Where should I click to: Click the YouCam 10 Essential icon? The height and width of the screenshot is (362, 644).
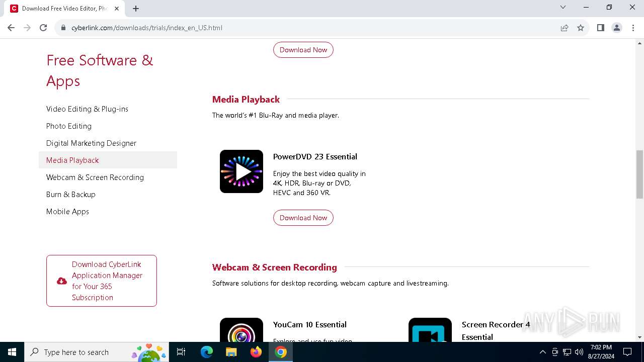(x=242, y=330)
